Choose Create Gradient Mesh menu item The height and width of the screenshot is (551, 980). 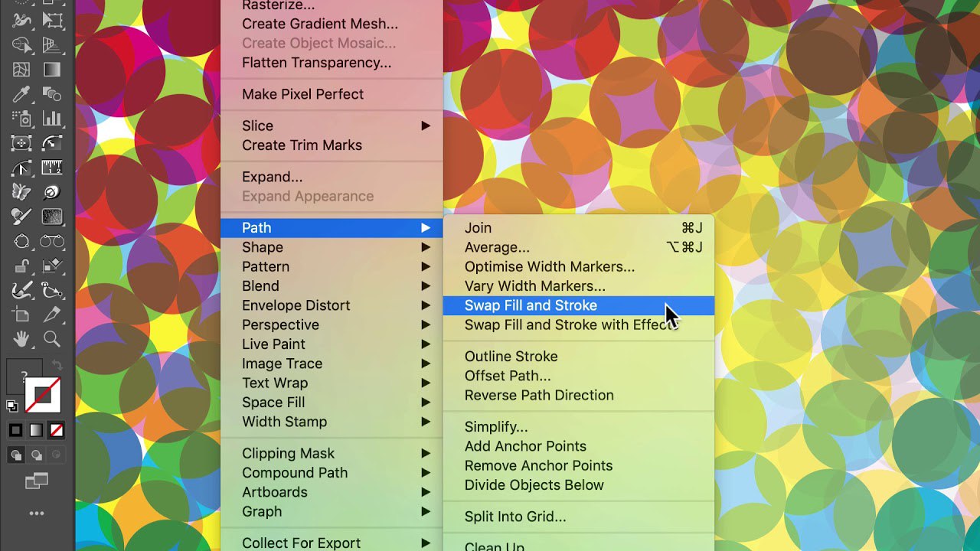[x=332, y=24]
